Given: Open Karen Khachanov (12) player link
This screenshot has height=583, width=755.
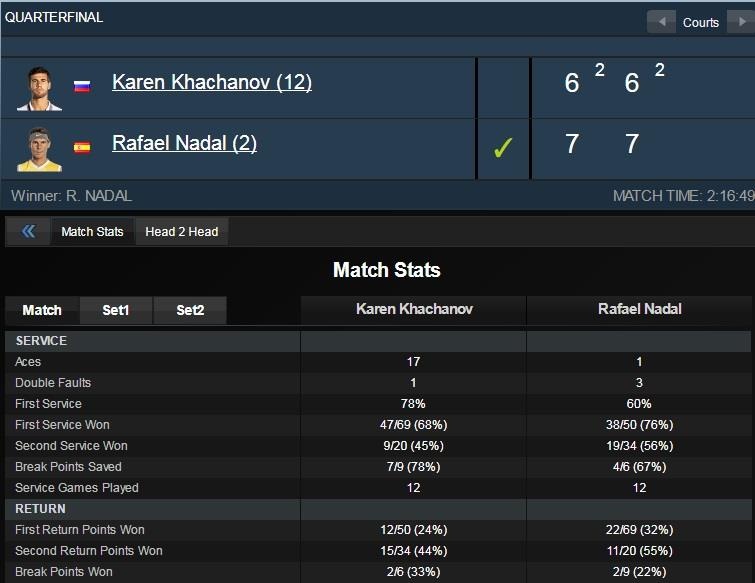Looking at the screenshot, I should [x=212, y=82].
